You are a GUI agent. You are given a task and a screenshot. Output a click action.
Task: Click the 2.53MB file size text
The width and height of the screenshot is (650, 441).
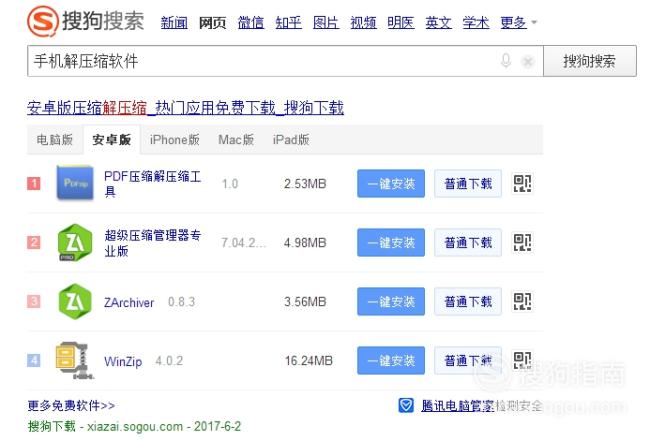[x=305, y=184]
